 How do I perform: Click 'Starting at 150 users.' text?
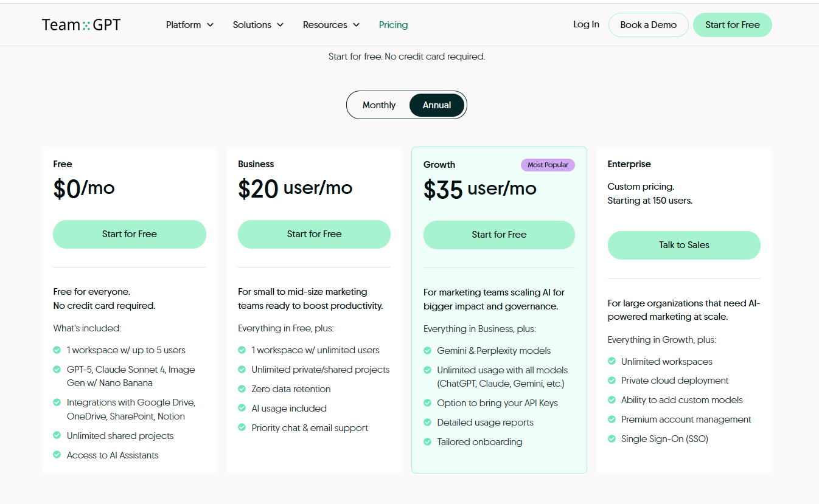(650, 201)
